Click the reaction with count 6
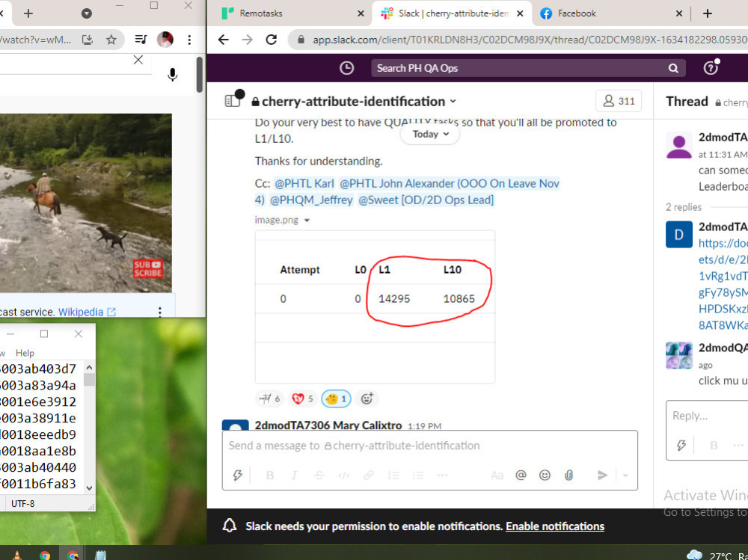748x560 pixels. [x=269, y=399]
